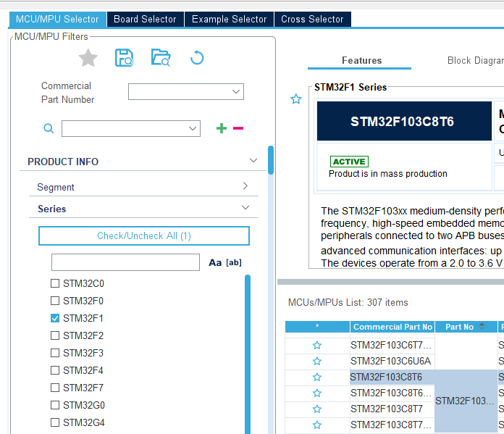Click the filters panel vertical scrollbar
Viewport: 504px width, 434px height.
271,160
